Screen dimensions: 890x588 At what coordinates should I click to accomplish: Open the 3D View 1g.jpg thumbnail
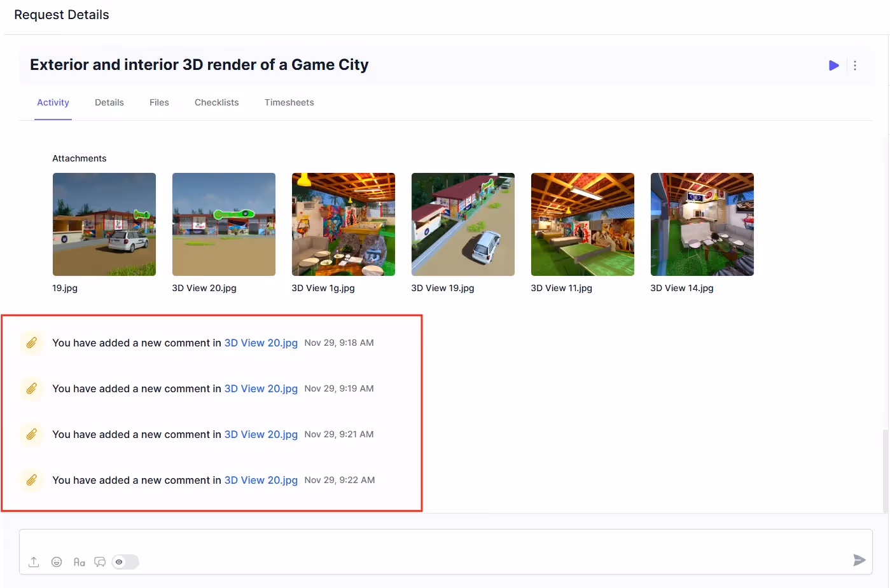[x=344, y=224]
